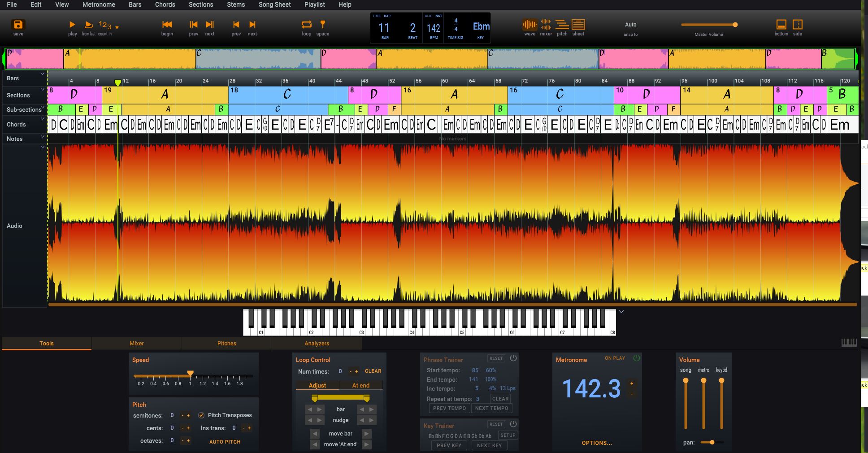Collapse the Chords row expander

[x=43, y=119]
